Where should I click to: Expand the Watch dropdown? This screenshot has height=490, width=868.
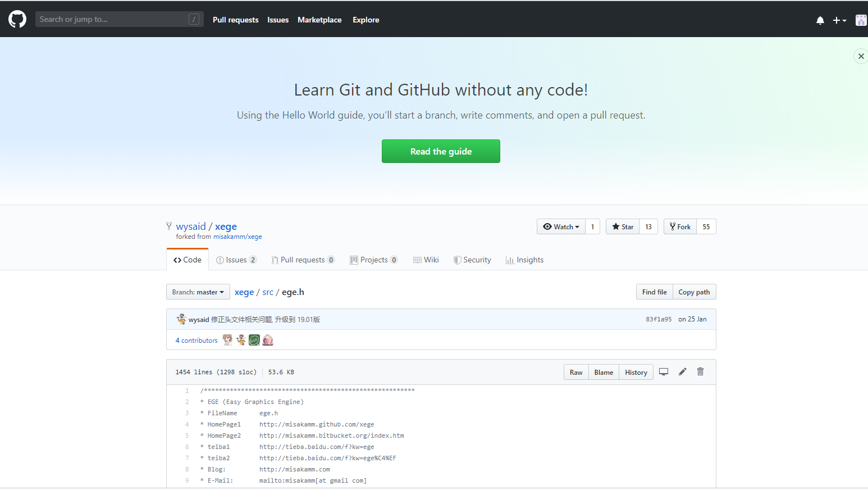click(561, 226)
